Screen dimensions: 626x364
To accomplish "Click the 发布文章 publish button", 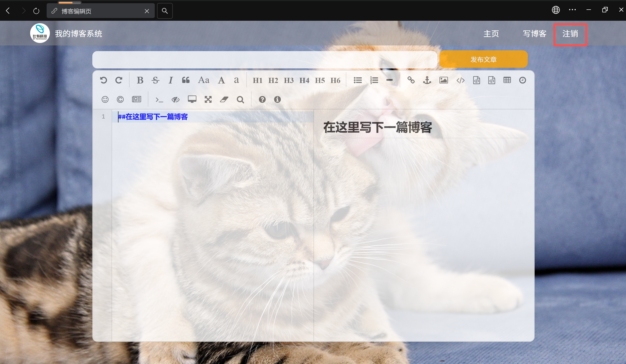I will (x=483, y=59).
